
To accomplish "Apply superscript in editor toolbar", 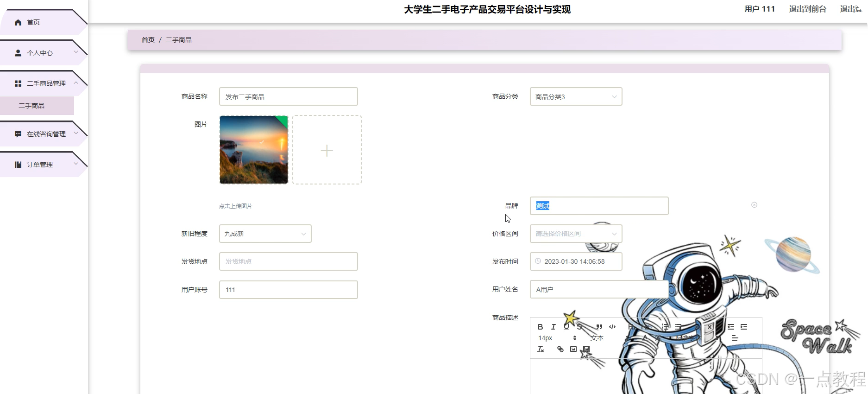I will 711,327.
